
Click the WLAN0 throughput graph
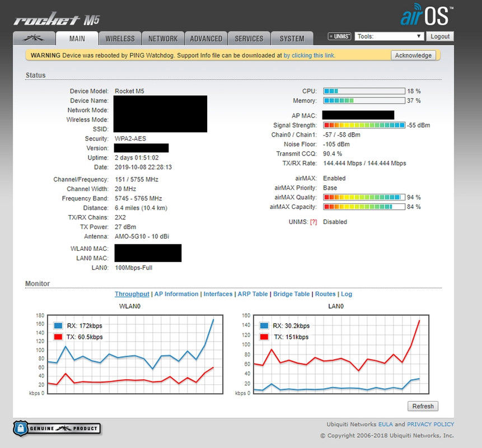[135, 354]
